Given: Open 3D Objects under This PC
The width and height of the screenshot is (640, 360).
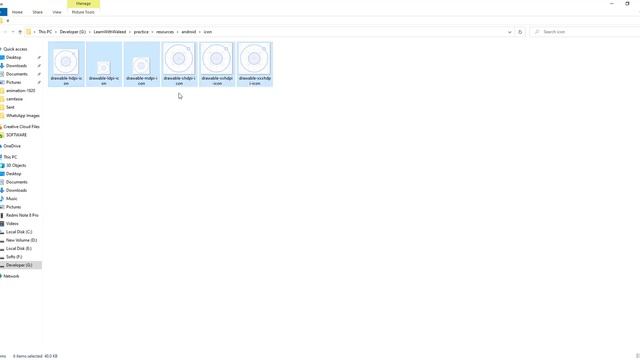Looking at the screenshot, I should pyautogui.click(x=16, y=165).
